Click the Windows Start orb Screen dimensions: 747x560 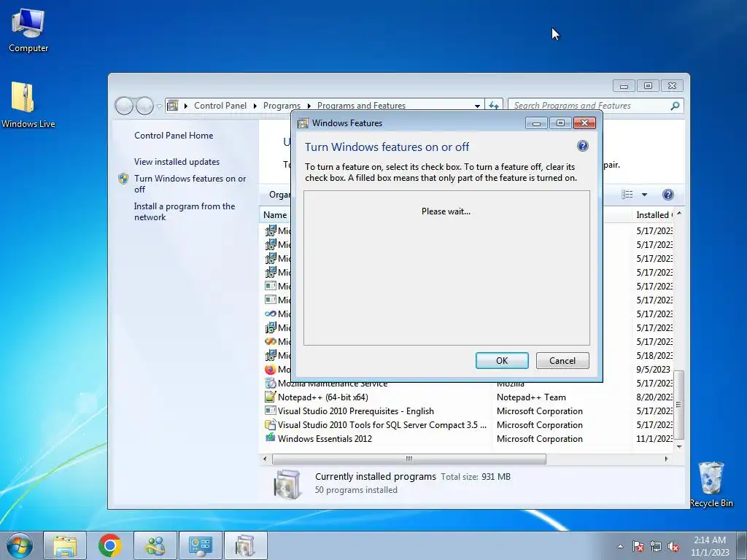pyautogui.click(x=20, y=545)
